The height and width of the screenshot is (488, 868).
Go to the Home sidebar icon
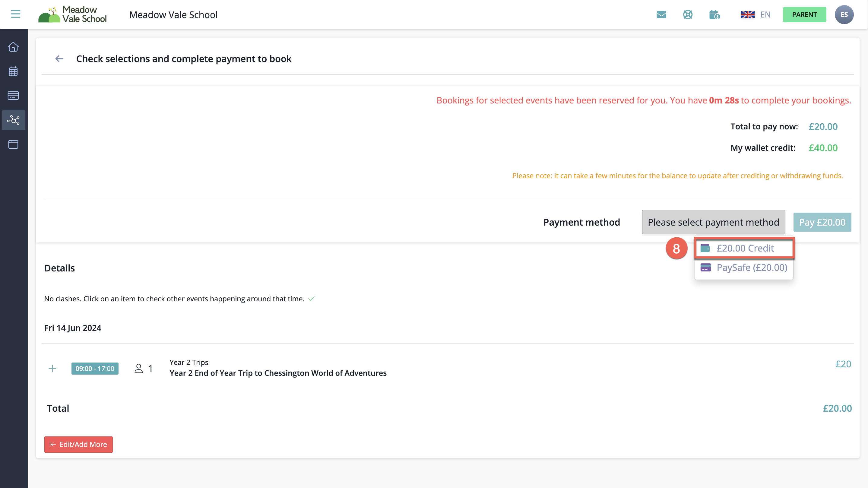(13, 47)
